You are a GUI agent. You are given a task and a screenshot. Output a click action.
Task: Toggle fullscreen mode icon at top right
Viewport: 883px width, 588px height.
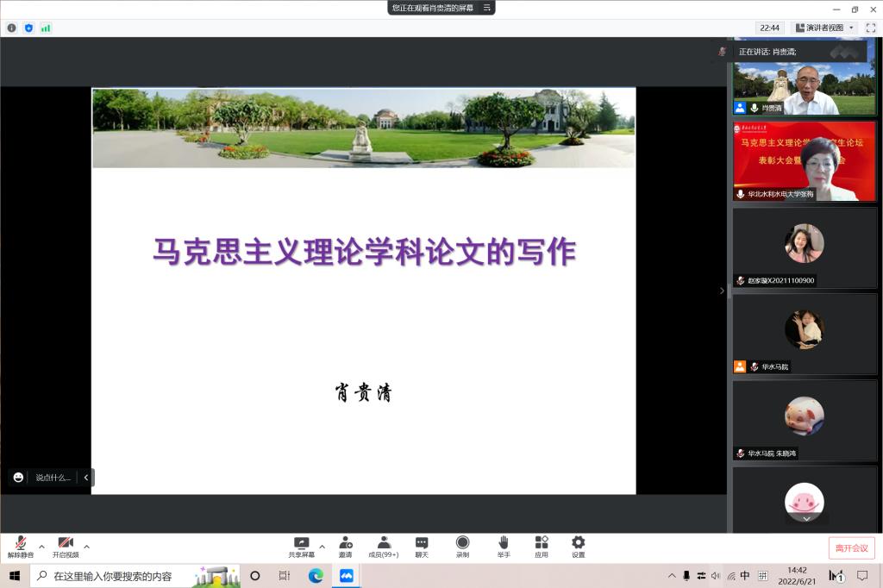870,28
